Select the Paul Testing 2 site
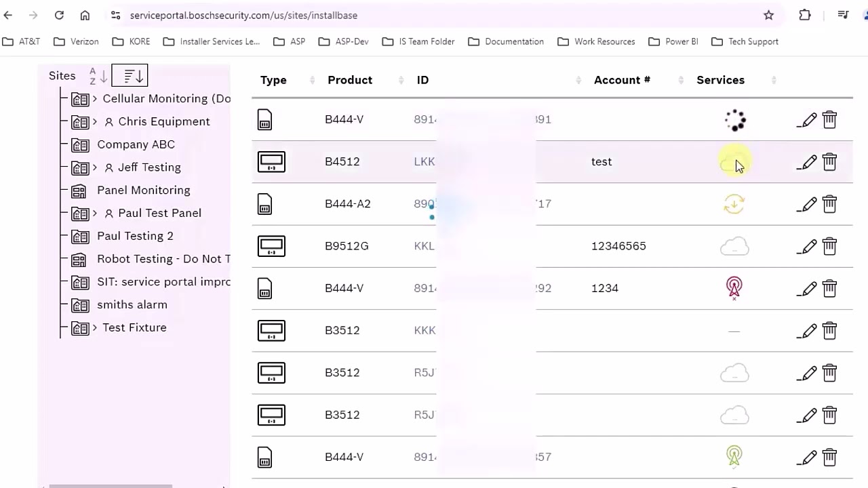 click(135, 236)
